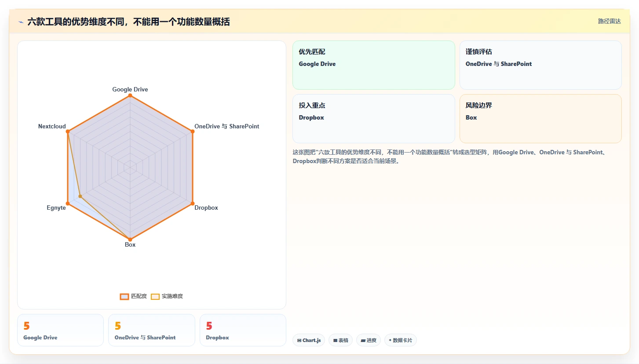Image resolution: width=639 pixels, height=364 pixels.
Task: Open the 投入重点 Dropbox card
Action: (373, 119)
